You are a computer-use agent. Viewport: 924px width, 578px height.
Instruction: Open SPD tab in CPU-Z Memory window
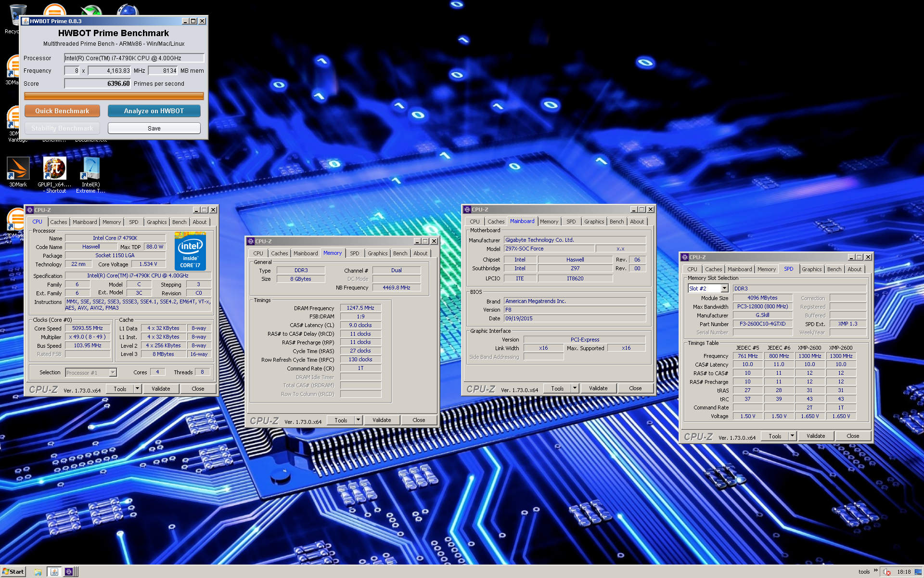pos(355,253)
